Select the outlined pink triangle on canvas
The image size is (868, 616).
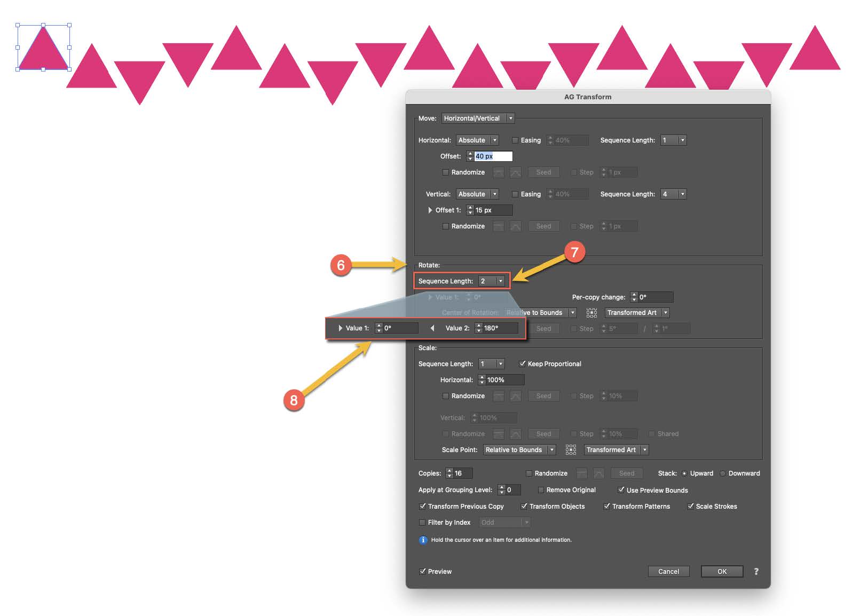[43, 52]
